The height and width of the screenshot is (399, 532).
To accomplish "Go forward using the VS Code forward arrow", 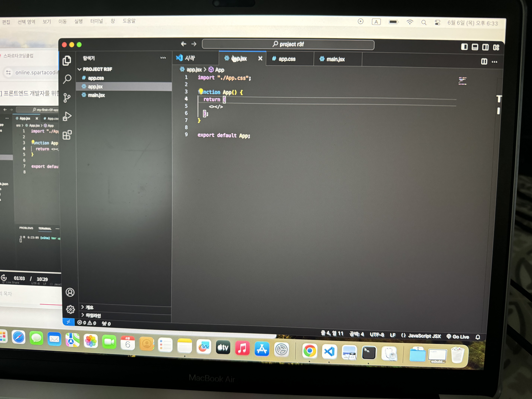I will coord(194,44).
